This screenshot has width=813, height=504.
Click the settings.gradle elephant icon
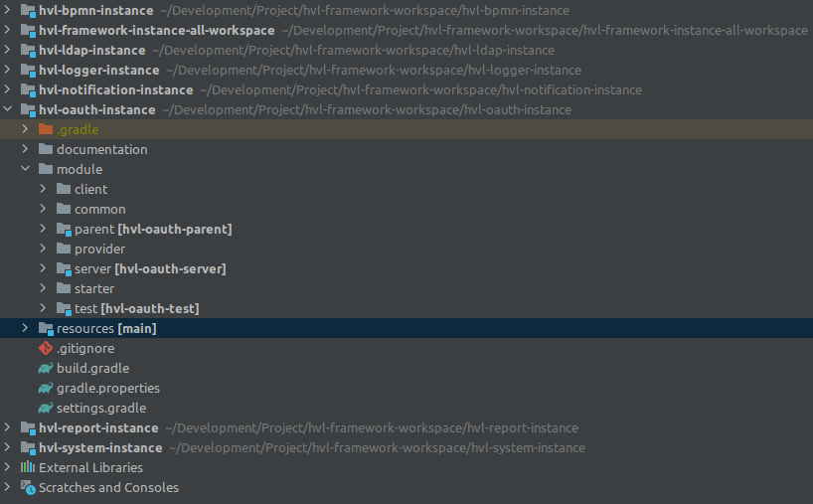tap(46, 409)
